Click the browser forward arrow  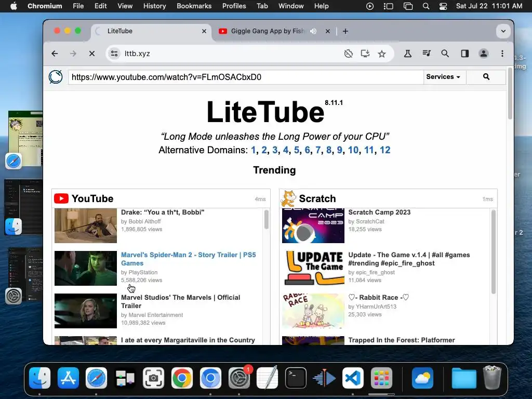(x=73, y=54)
